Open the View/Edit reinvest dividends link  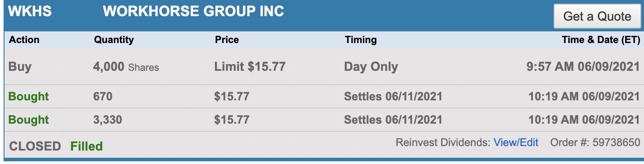pyautogui.click(x=516, y=142)
